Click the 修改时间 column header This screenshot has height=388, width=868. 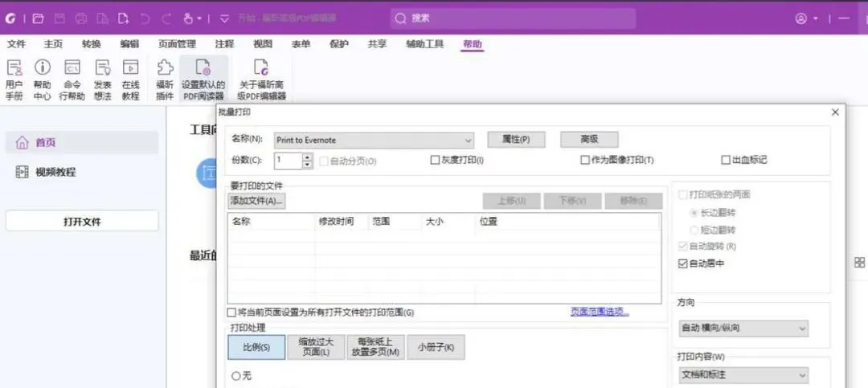click(x=341, y=222)
